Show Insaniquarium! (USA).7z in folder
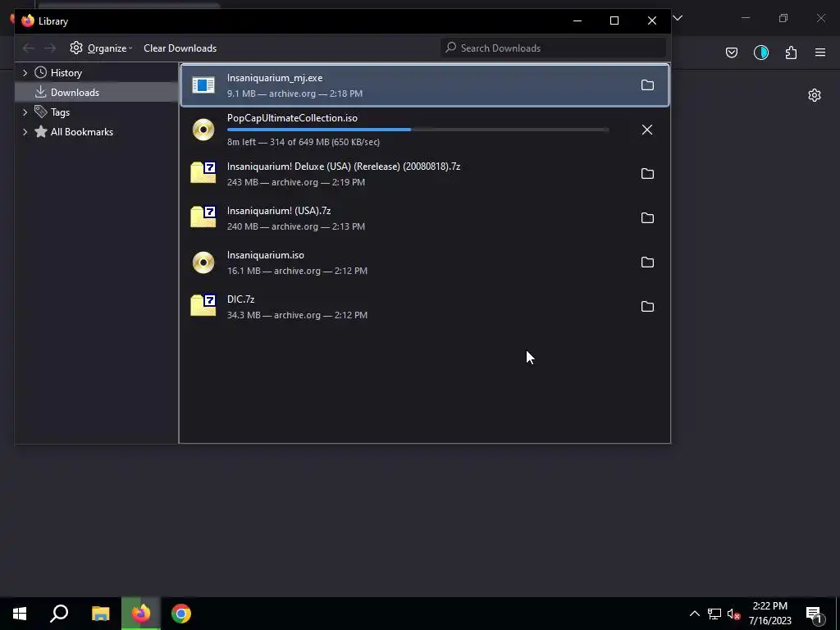Image resolution: width=840 pixels, height=630 pixels. pyautogui.click(x=647, y=218)
